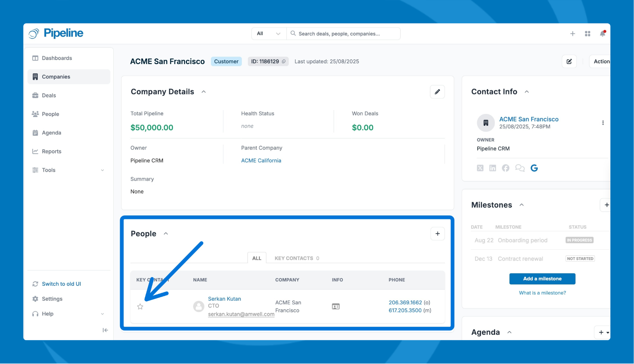Collapse the sidebar with the arrow icon
This screenshot has width=634, height=364.
click(105, 330)
